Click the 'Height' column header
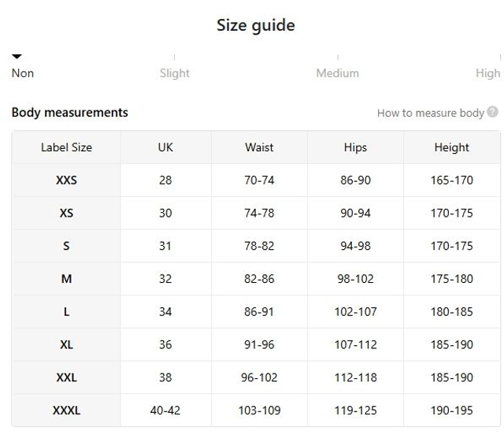Viewport: 504px width, 446px height. (451, 147)
